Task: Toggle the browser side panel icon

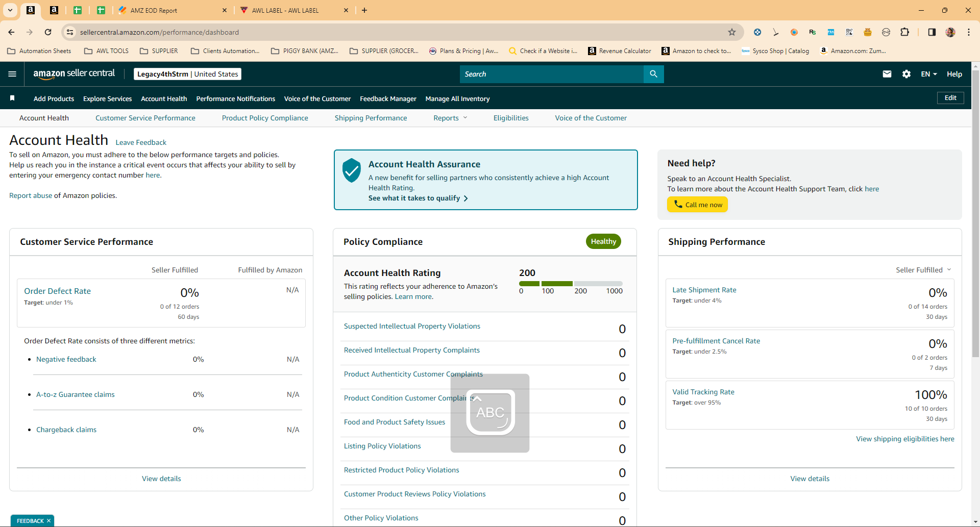Action: point(932,32)
